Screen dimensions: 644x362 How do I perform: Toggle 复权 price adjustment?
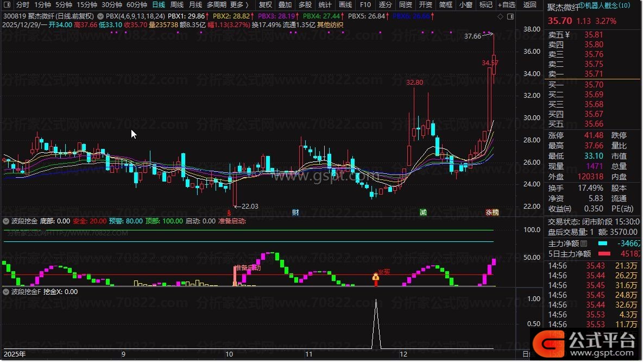[265, 5]
